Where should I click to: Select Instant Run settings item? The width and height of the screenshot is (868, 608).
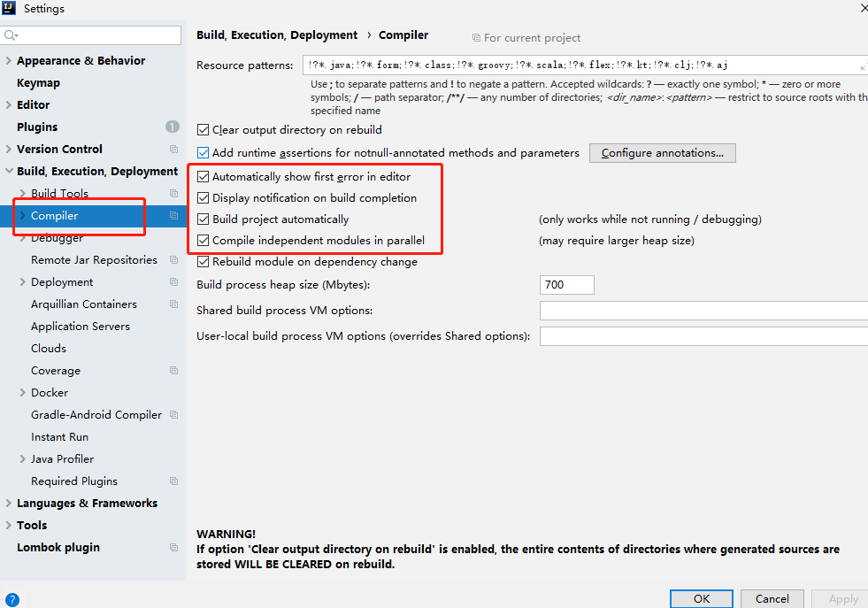(60, 437)
